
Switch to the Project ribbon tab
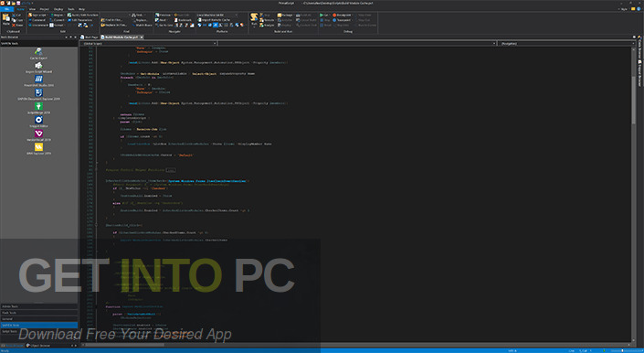[45, 9]
